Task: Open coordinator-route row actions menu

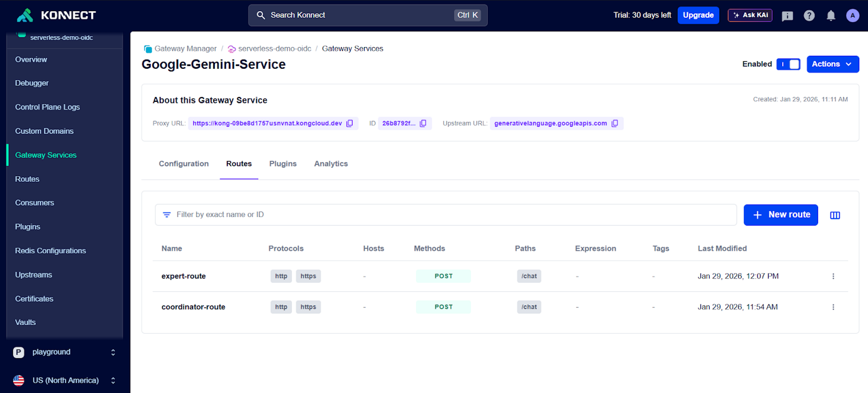Action: pos(833,307)
